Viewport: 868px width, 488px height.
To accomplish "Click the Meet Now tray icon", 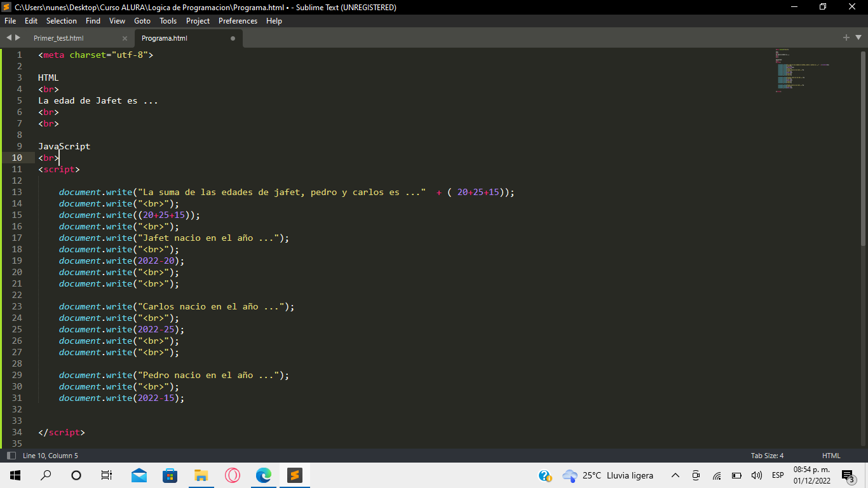I will pyautogui.click(x=696, y=475).
